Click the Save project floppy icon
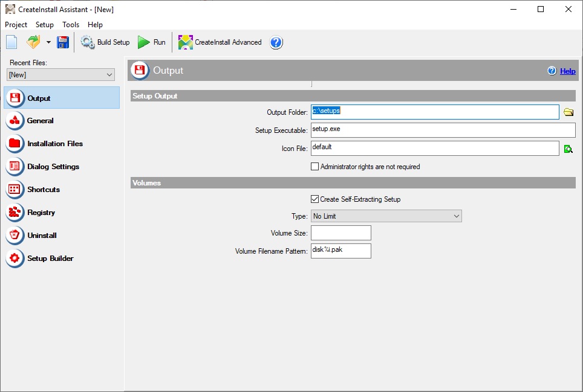583x392 pixels. [63, 42]
